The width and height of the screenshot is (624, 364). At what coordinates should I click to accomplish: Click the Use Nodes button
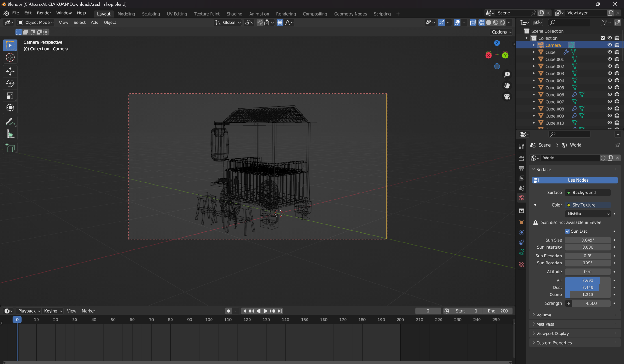[x=575, y=180]
